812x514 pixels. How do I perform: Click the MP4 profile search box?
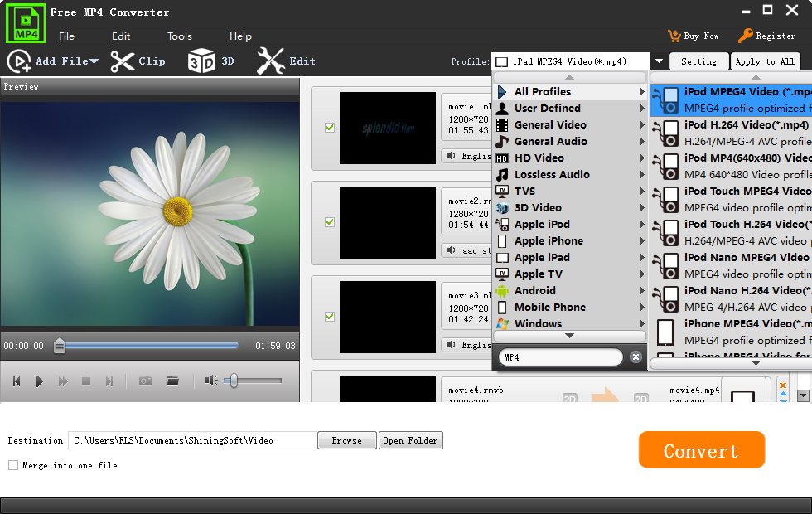click(x=560, y=357)
